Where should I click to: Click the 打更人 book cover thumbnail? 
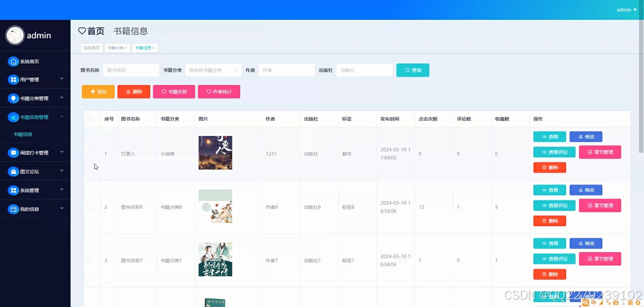point(215,153)
